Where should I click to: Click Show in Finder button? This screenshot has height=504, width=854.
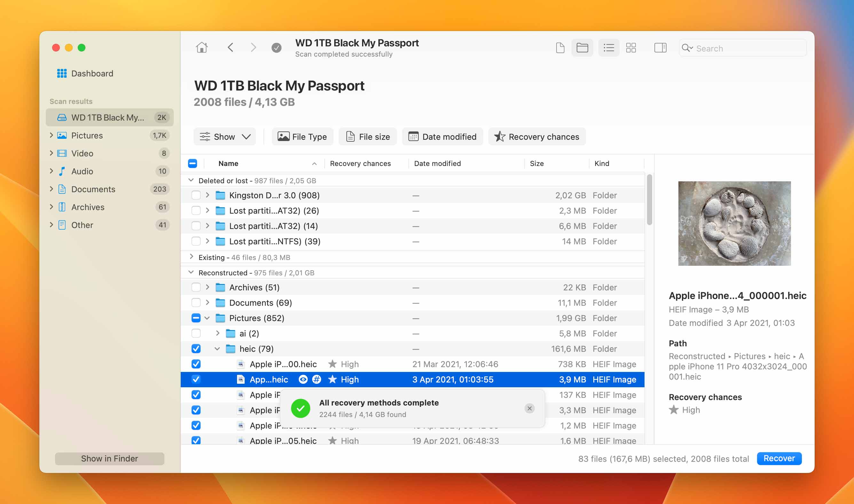pyautogui.click(x=109, y=458)
